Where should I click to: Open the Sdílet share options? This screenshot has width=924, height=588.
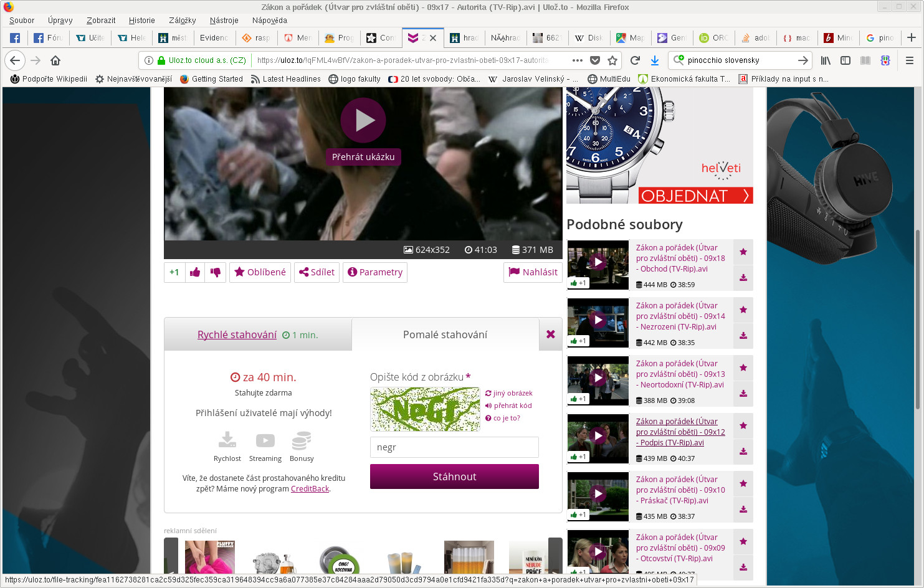tap(317, 272)
